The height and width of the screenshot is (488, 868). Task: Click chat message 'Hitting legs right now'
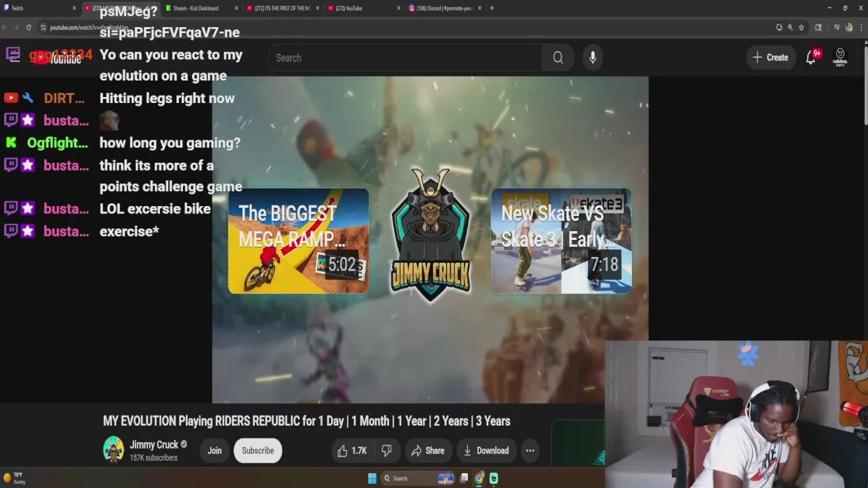point(167,98)
